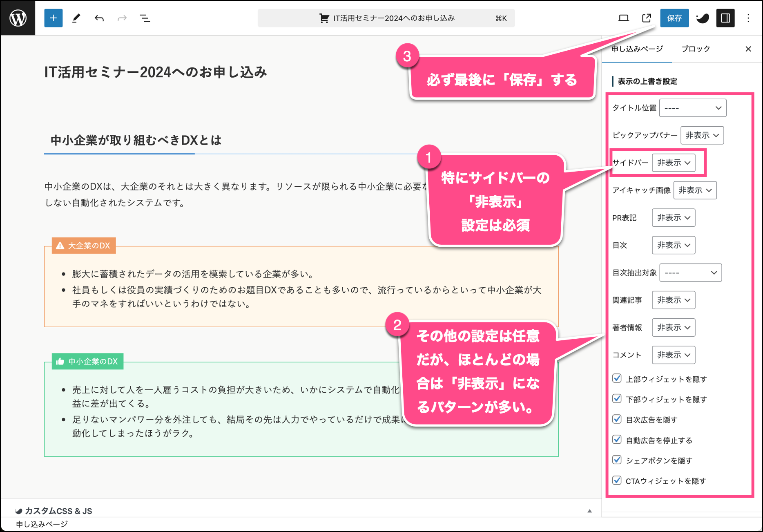This screenshot has height=532, width=763.
Task: Click the page title heading field
Action: [x=155, y=72]
